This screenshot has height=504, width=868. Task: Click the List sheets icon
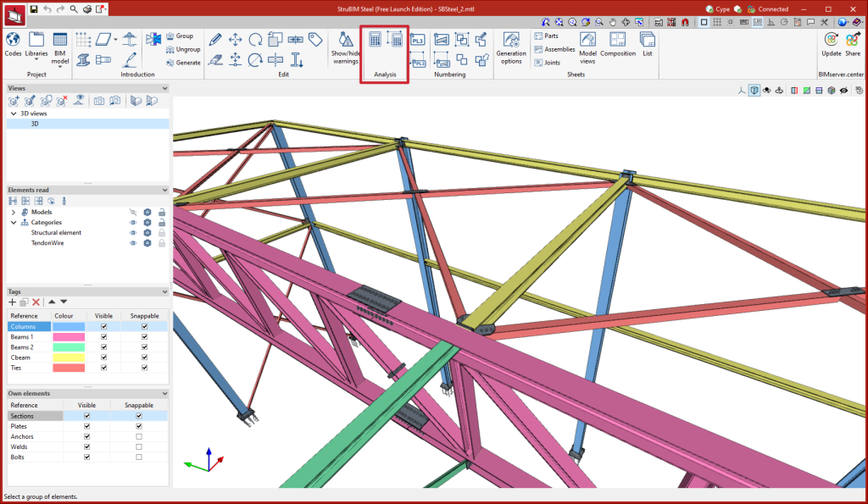[x=647, y=44]
